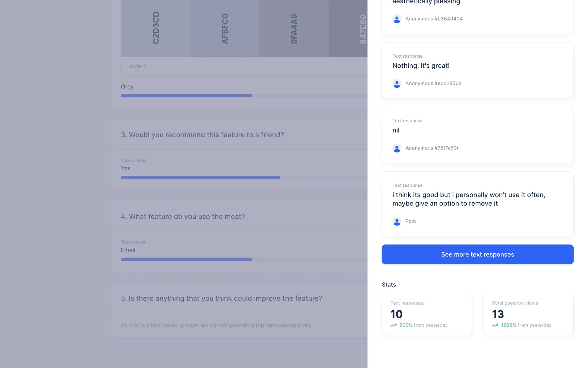Click the Text responses stat card
The height and width of the screenshot is (368, 588).
click(426, 314)
